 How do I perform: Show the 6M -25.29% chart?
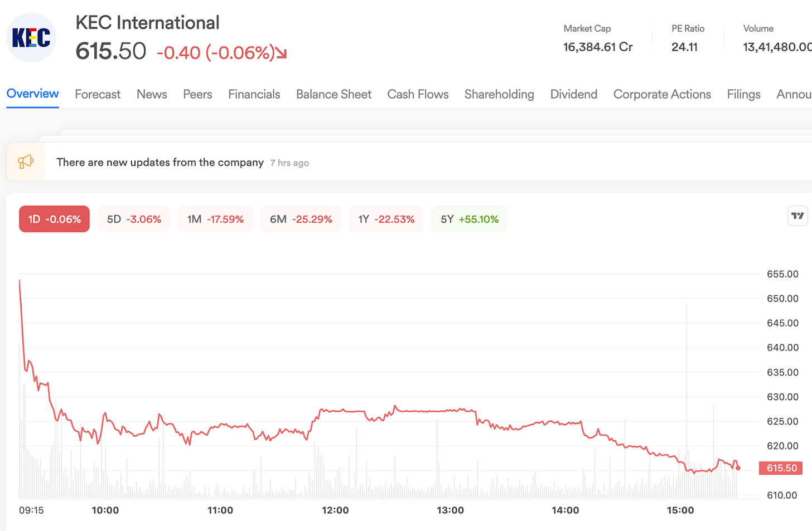pos(301,219)
